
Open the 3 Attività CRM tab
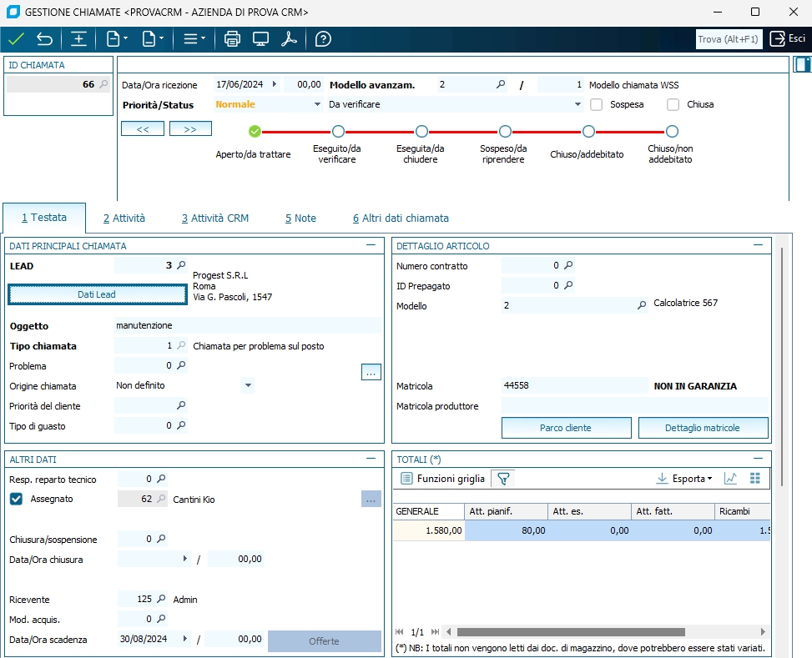215,218
